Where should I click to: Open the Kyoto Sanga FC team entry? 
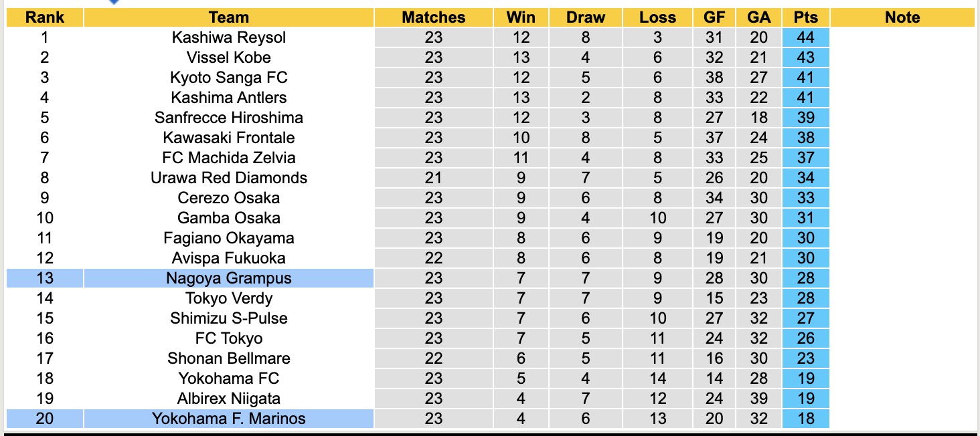[x=228, y=78]
